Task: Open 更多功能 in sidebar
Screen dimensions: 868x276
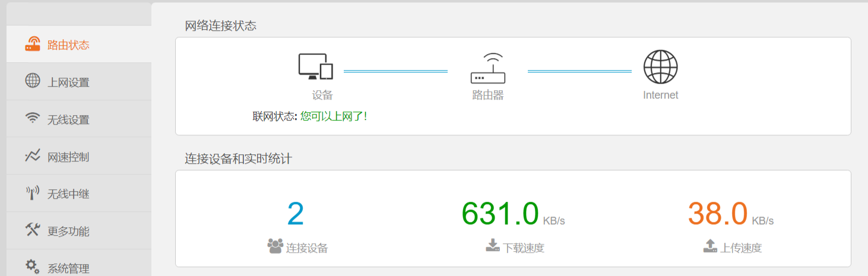Action: click(x=79, y=230)
